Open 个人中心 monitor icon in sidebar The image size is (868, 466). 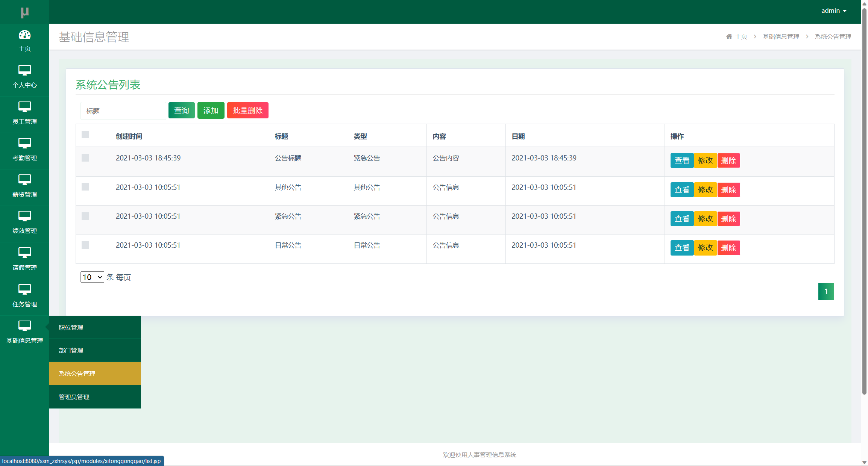point(24,70)
